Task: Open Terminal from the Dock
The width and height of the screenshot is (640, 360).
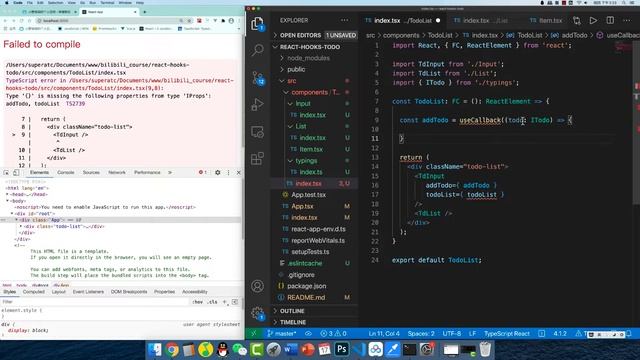Action: point(409,350)
